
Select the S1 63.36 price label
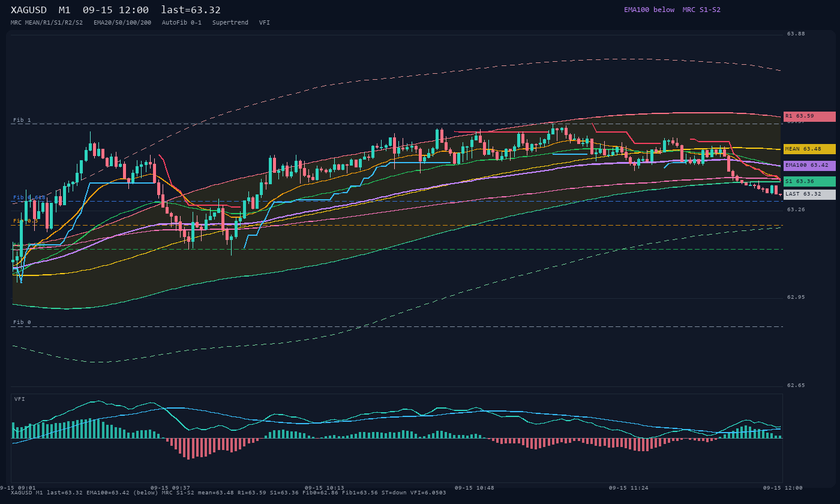(809, 181)
